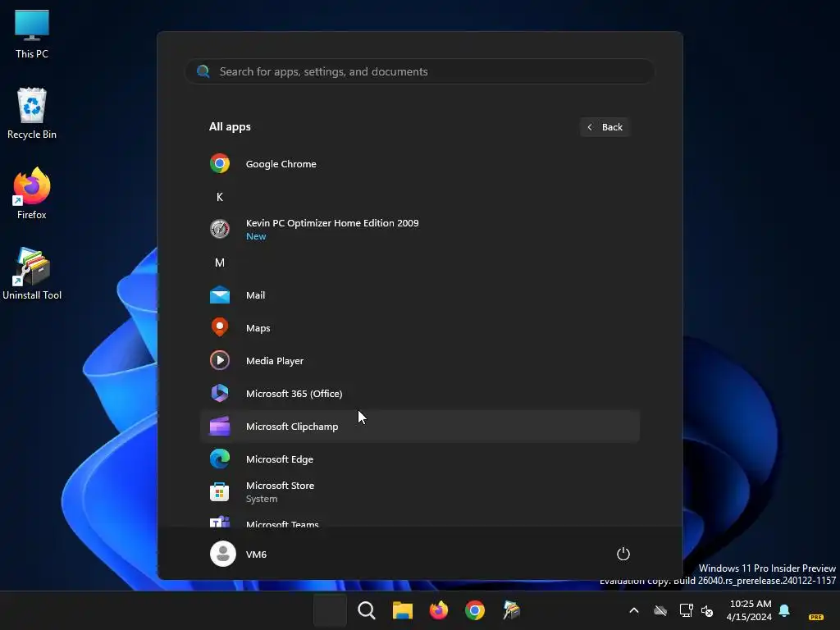Click the Start button on the taskbar
This screenshot has width=840, height=630.
coord(330,610)
